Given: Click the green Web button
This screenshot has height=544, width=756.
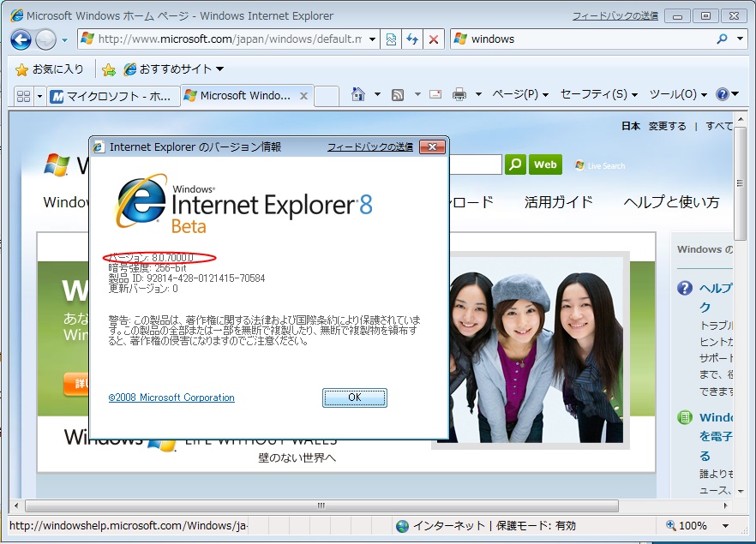Looking at the screenshot, I should tap(545, 164).
